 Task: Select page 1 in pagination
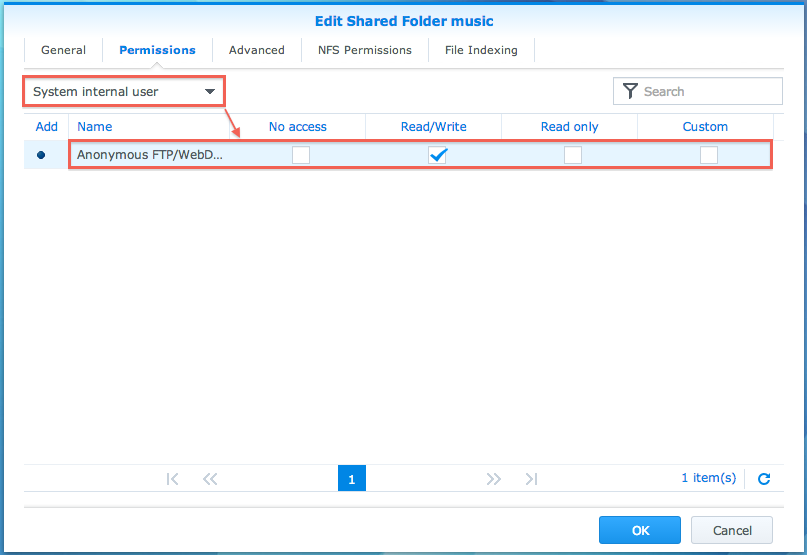[352, 479]
